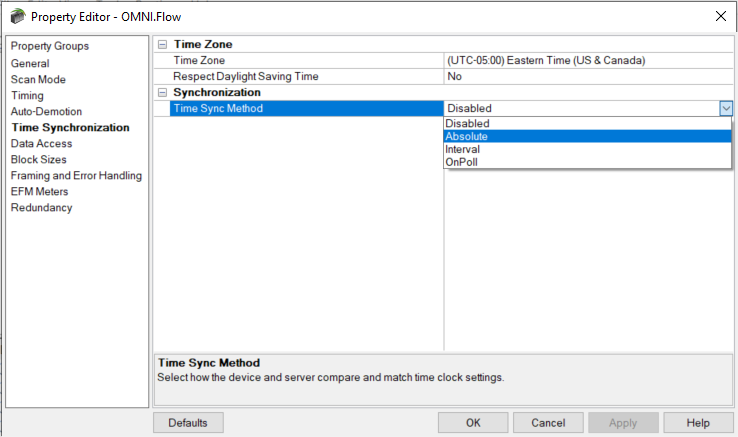Click the Disabled value field of Time Sync Method
The height and width of the screenshot is (437, 738).
[x=582, y=108]
